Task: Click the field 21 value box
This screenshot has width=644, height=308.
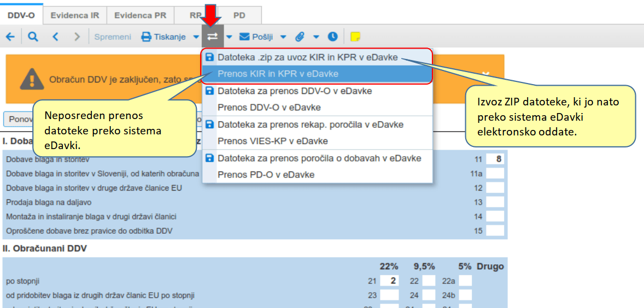Action: point(389,281)
